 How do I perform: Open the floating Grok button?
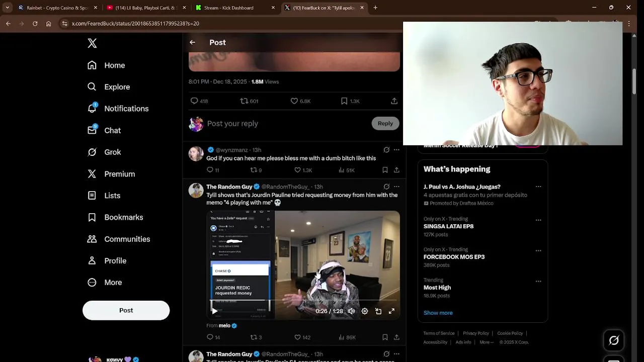614,340
